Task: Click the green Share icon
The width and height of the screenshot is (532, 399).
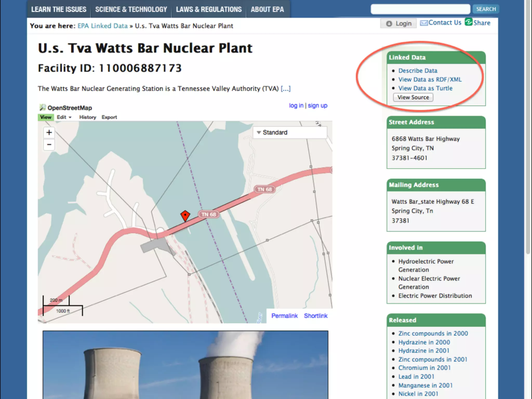Action: 469,22
